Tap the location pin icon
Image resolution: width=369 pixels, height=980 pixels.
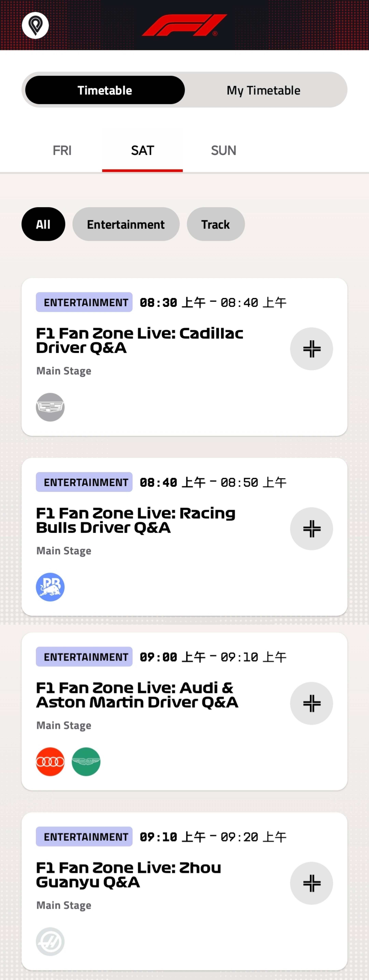[x=35, y=25]
